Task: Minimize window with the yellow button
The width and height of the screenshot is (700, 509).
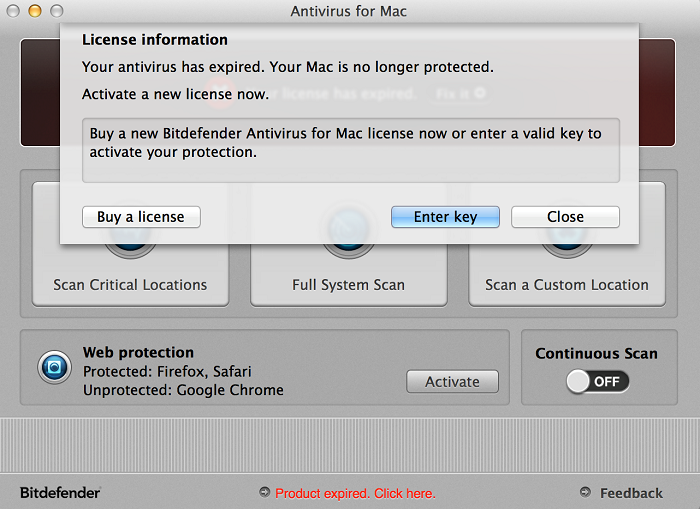Action: click(x=33, y=11)
